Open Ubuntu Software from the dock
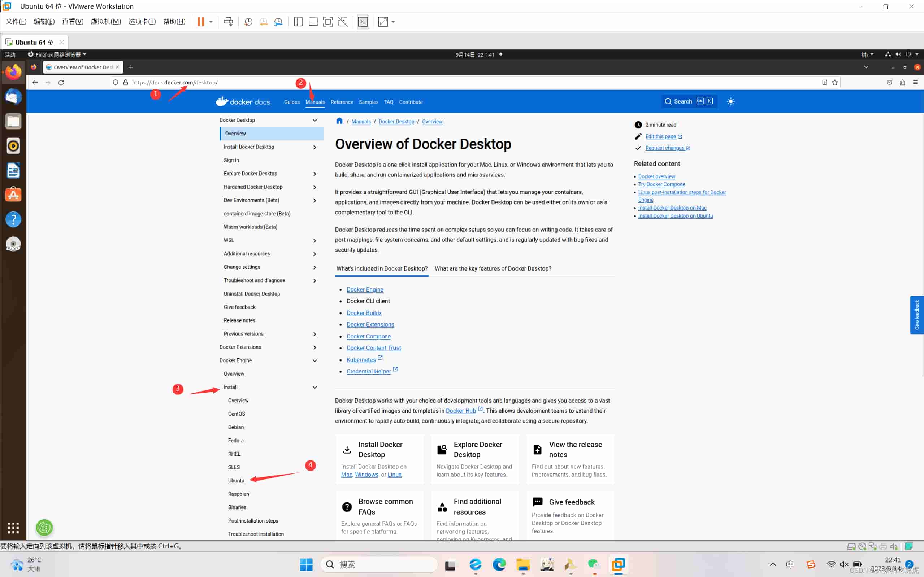Viewport: 924px width, 577px height. point(13,194)
